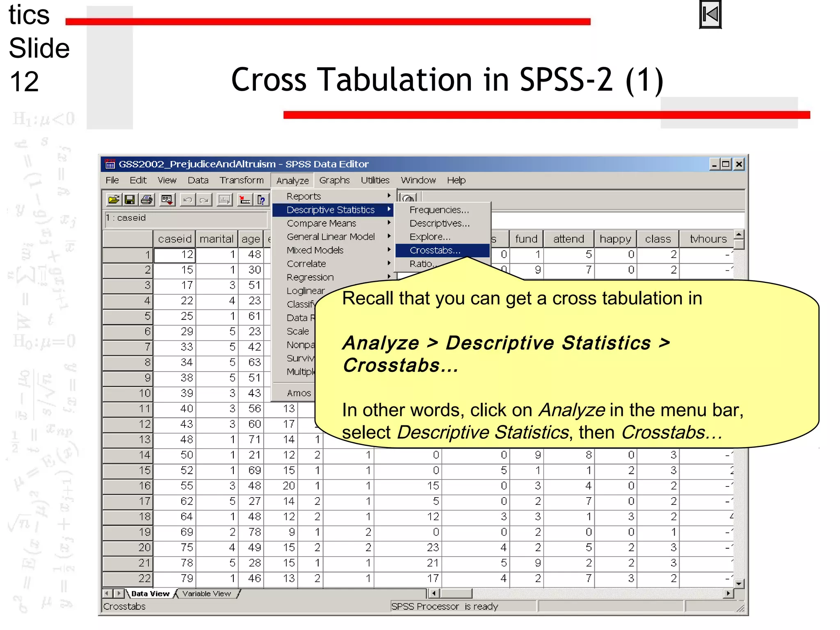Expand the Reports submenu

333,196
